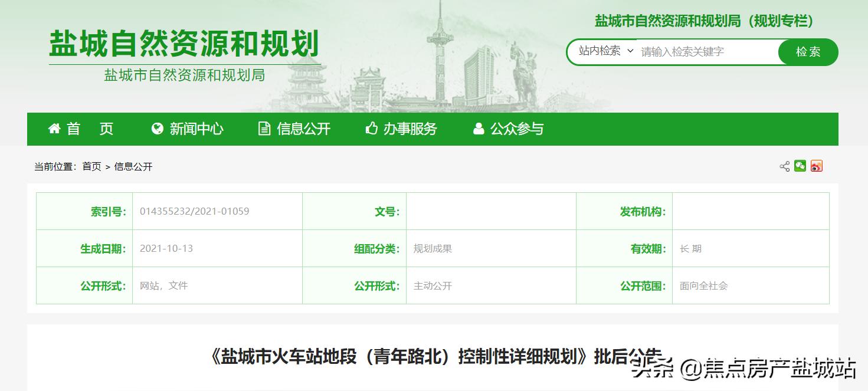Share the article to Weibo icon
Screen dimensions: 868x391
coord(816,166)
